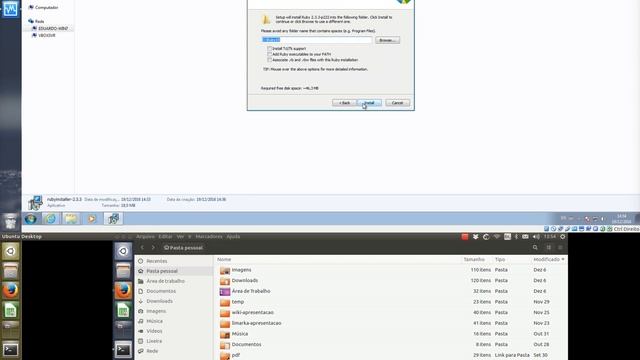Open Marcadores menu in Ubuntu Files

point(209,237)
